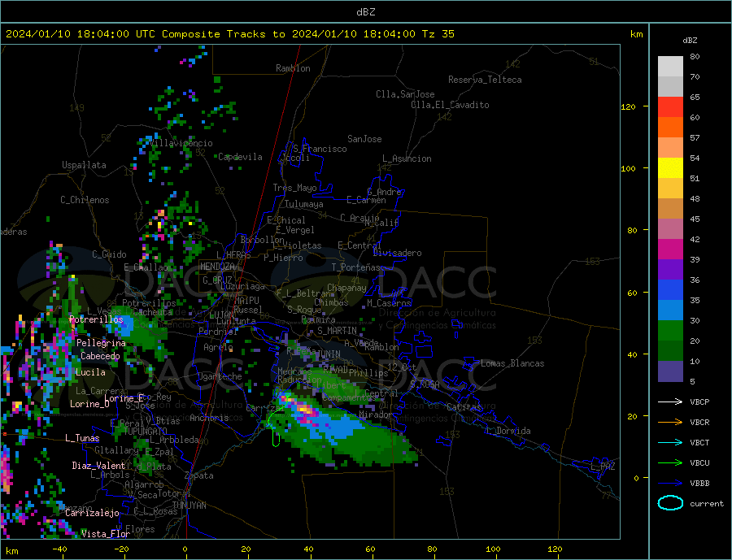This screenshot has width=732, height=560.
Task: Click the cyan 'current' ellipse legend icon
Action: click(x=670, y=503)
